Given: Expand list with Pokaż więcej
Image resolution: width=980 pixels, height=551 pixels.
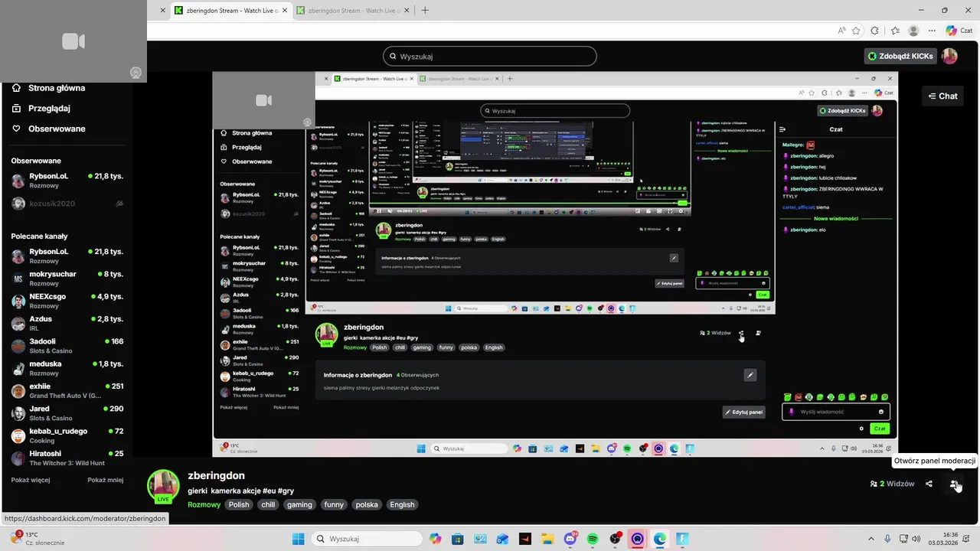Looking at the screenshot, I should click(31, 480).
